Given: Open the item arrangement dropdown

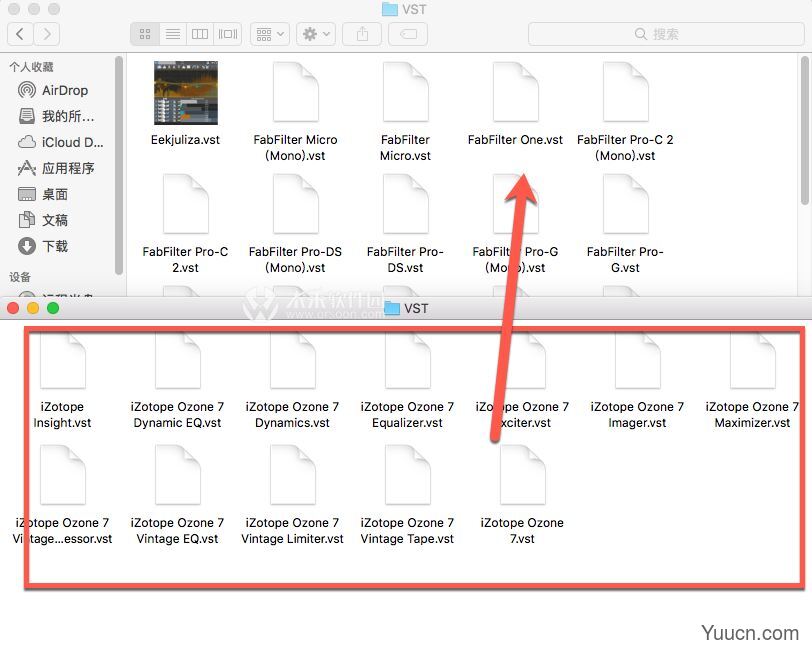Looking at the screenshot, I should pyautogui.click(x=270, y=34).
